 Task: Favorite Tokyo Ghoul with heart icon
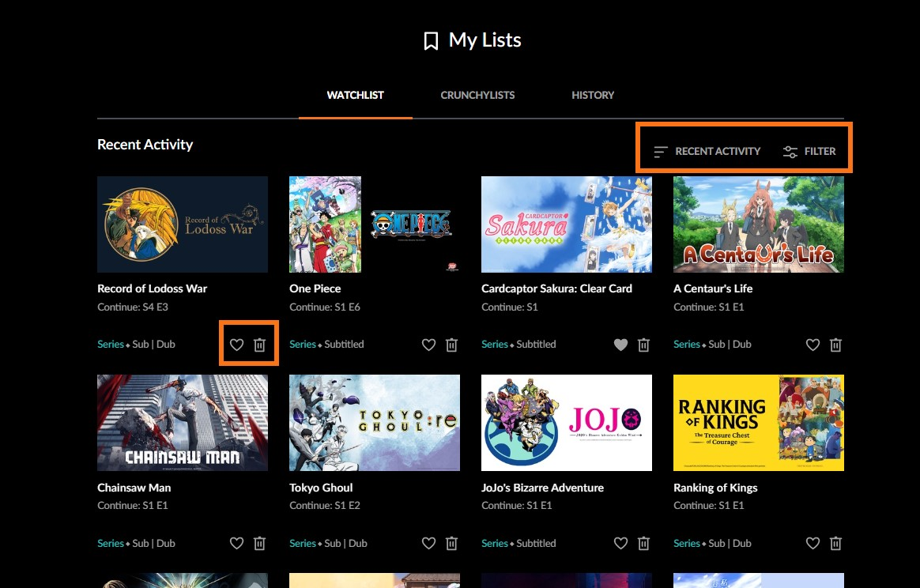429,544
